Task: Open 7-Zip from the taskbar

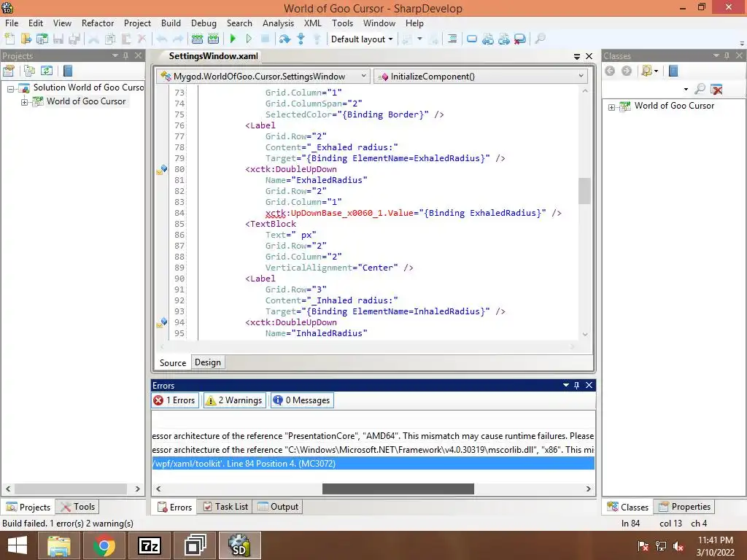Action: tap(149, 545)
